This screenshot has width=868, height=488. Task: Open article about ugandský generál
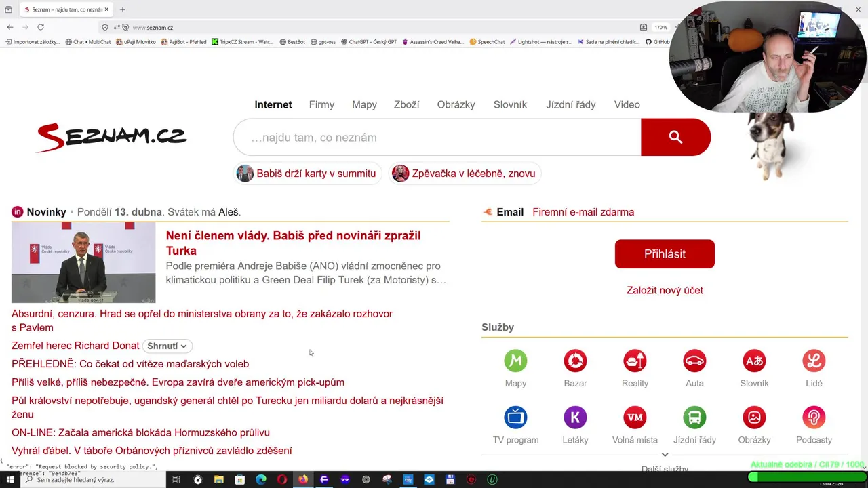tap(227, 407)
